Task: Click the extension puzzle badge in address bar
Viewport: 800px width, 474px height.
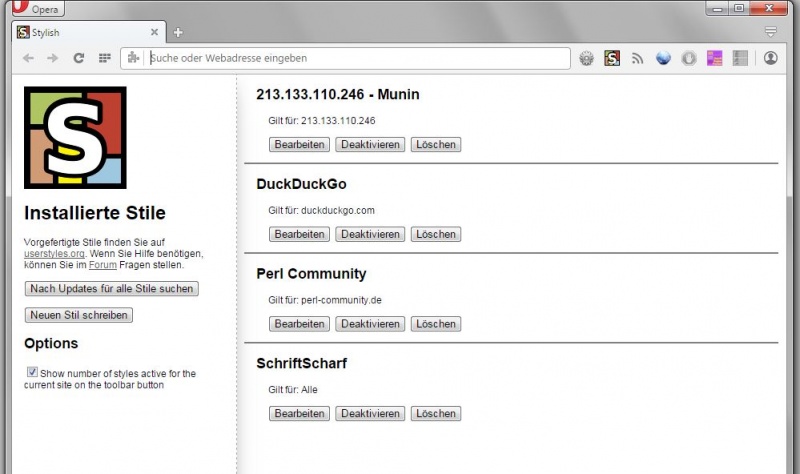Action: tap(133, 58)
